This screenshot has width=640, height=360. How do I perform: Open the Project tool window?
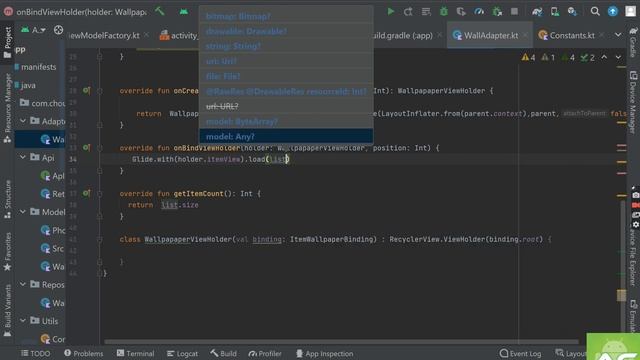point(7,42)
